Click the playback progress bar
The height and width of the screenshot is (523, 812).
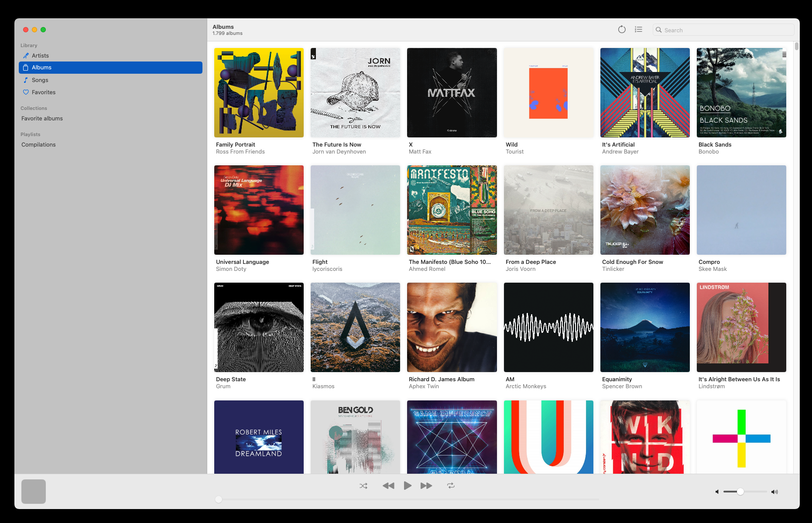coord(408,499)
